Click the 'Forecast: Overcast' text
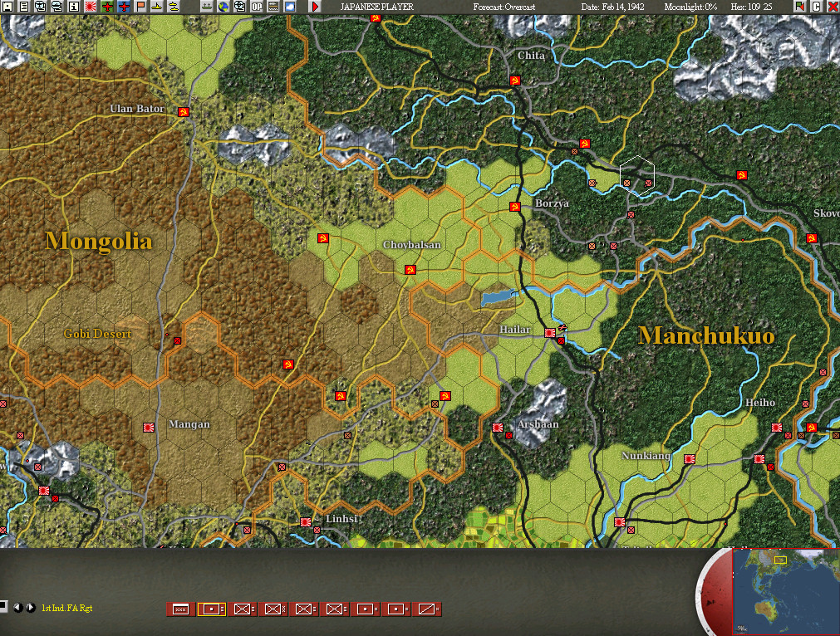 pyautogui.click(x=504, y=7)
